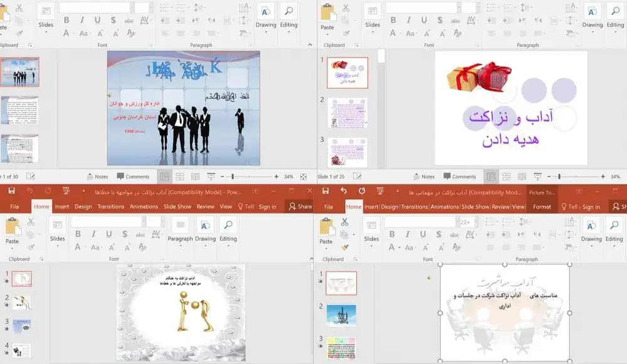Zoom out with the minus in top-left window
This screenshot has width=627, height=364.
(x=223, y=176)
